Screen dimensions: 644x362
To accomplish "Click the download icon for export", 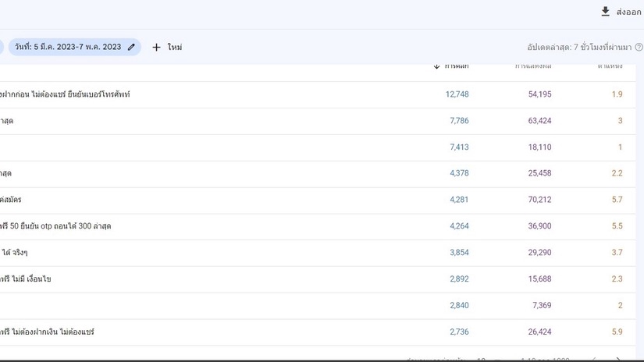I will tap(605, 12).
